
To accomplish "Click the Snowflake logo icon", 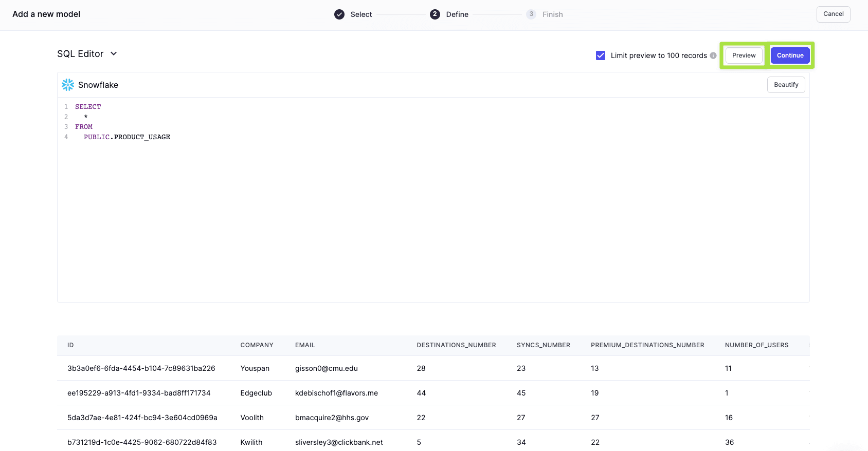I will coord(68,85).
